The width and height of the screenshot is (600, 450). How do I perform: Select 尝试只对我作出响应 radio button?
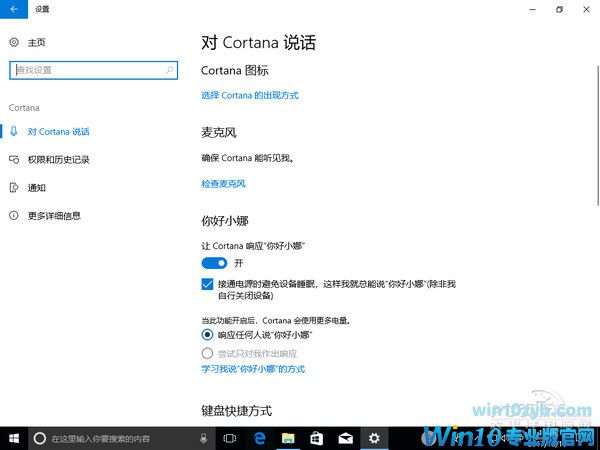[207, 353]
